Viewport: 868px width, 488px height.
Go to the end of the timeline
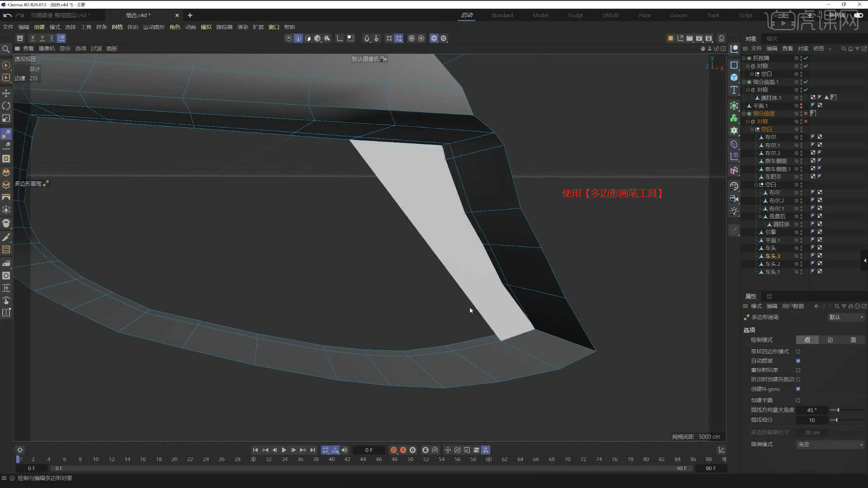click(x=312, y=450)
